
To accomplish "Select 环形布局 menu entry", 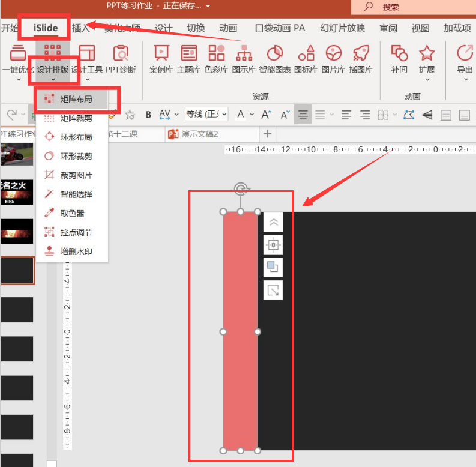I will [x=72, y=137].
